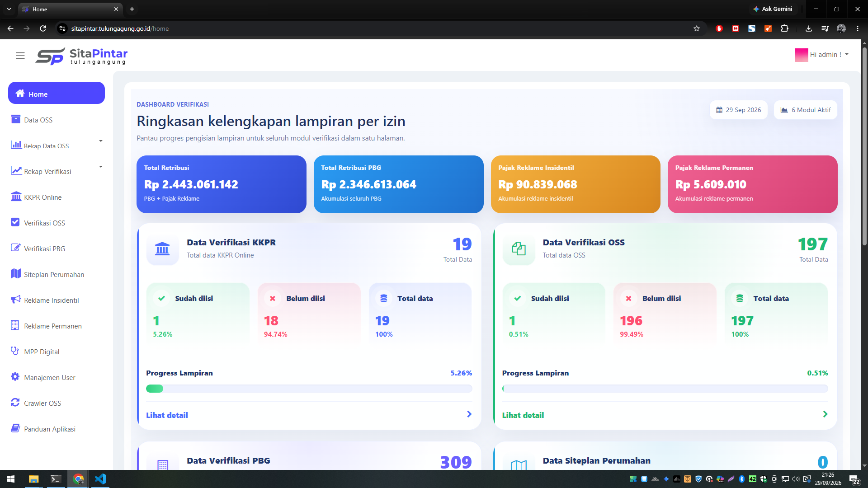Open File Explorer from the taskbar
Image resolution: width=868 pixels, height=488 pixels.
pyautogui.click(x=33, y=479)
